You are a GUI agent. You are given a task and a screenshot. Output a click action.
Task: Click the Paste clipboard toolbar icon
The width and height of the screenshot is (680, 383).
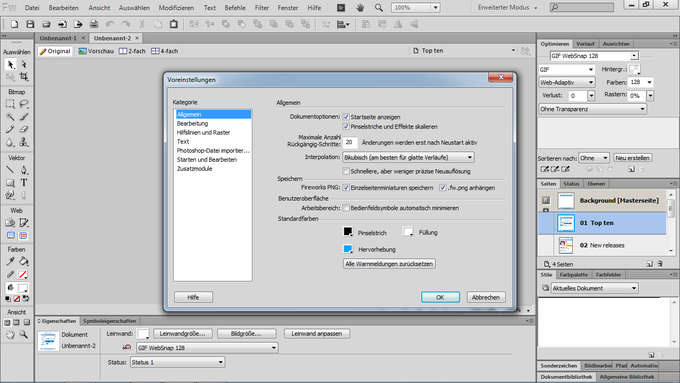[173, 24]
